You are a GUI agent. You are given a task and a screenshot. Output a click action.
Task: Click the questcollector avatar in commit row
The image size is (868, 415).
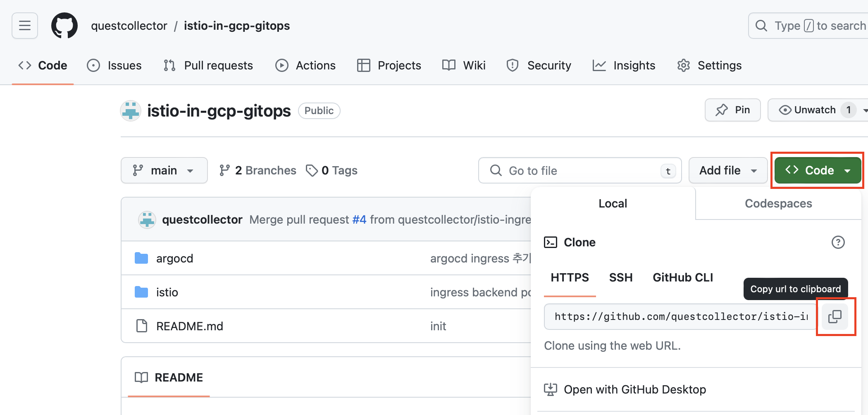[x=147, y=219]
